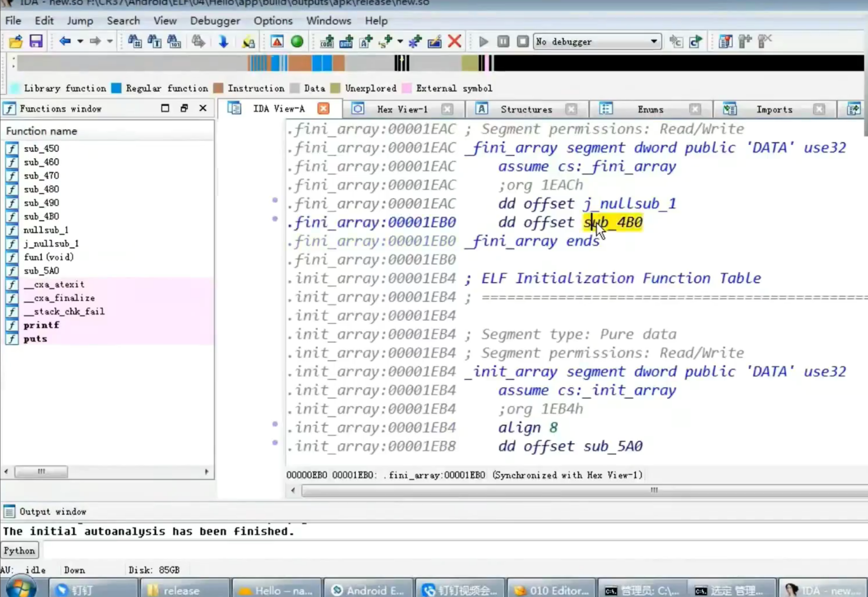Open the Options menu
The image size is (868, 597).
click(x=273, y=20)
